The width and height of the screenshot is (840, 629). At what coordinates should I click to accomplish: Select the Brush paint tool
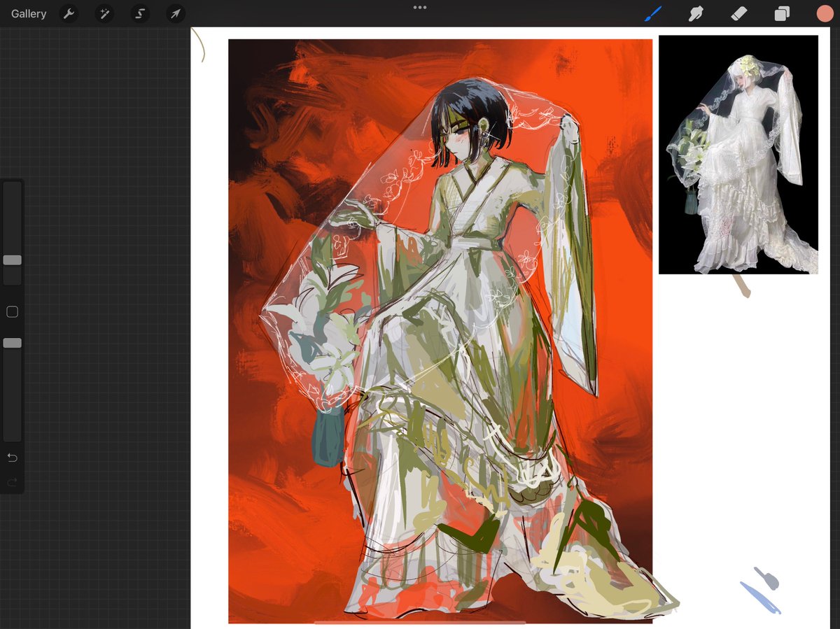pos(653,13)
